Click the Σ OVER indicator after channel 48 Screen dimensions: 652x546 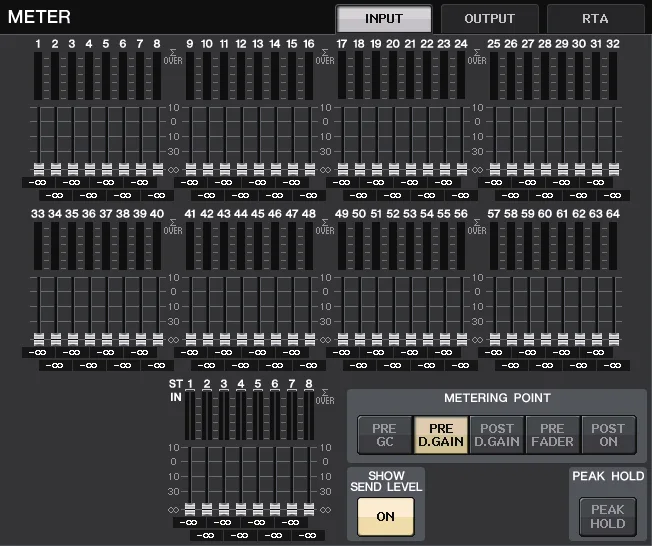click(325, 227)
